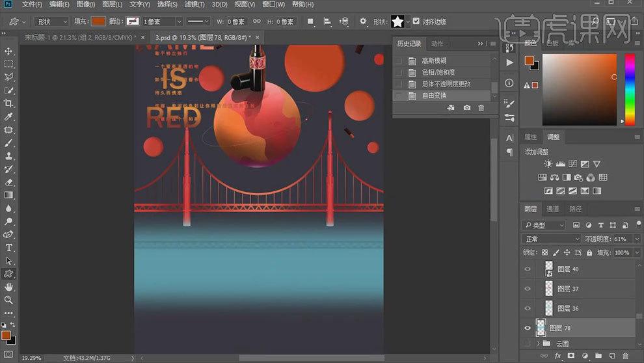This screenshot has width=644, height=363.
Task: Switch to the 通道 tab
Action: coord(552,209)
